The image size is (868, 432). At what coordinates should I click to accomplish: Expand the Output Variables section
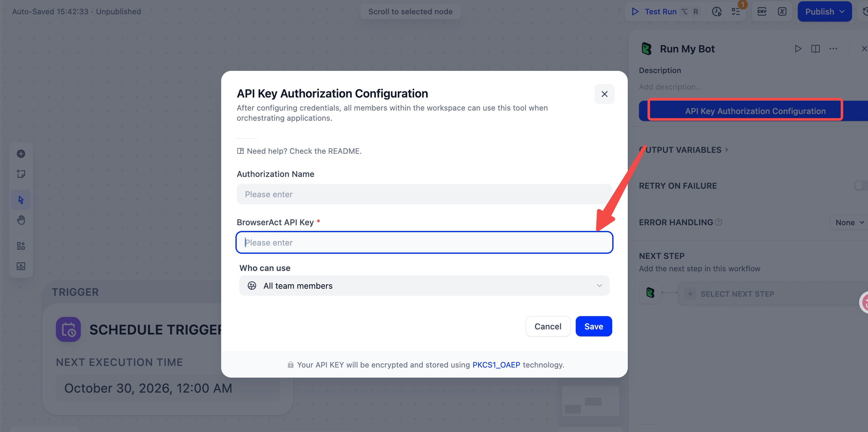[683, 150]
